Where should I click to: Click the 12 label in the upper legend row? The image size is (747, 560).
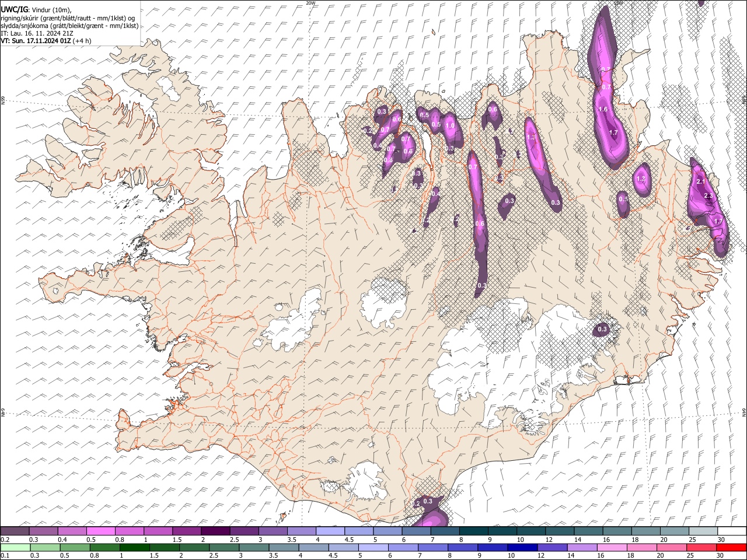(549, 540)
